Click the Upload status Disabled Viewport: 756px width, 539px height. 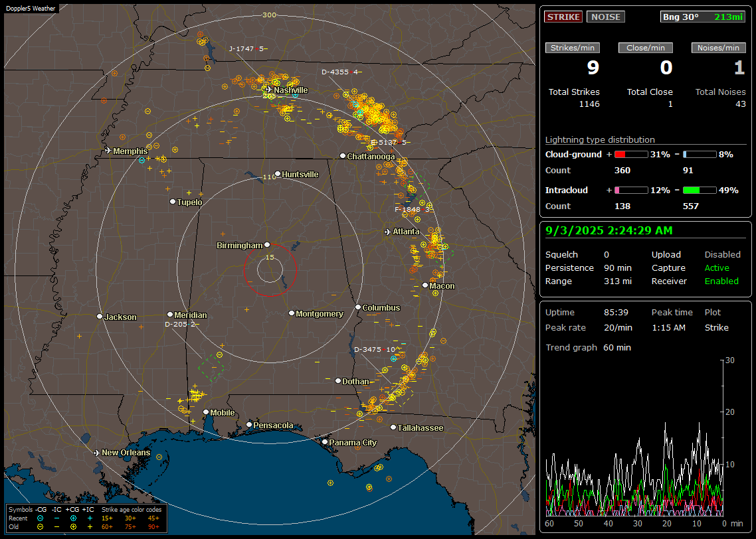722,255
